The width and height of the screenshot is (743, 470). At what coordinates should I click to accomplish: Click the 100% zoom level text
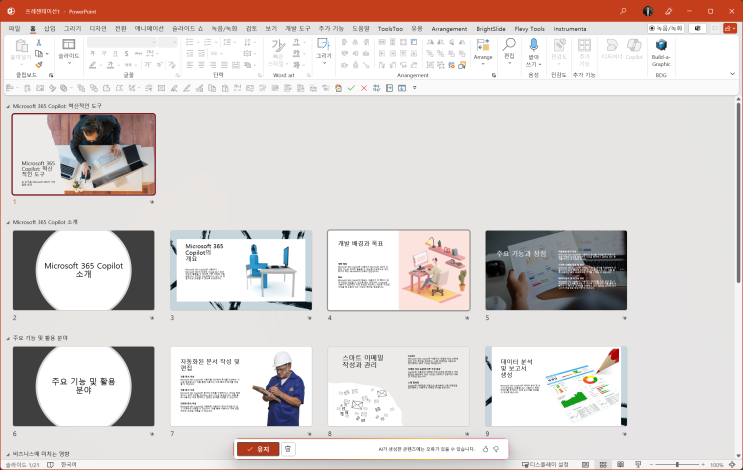click(717, 465)
